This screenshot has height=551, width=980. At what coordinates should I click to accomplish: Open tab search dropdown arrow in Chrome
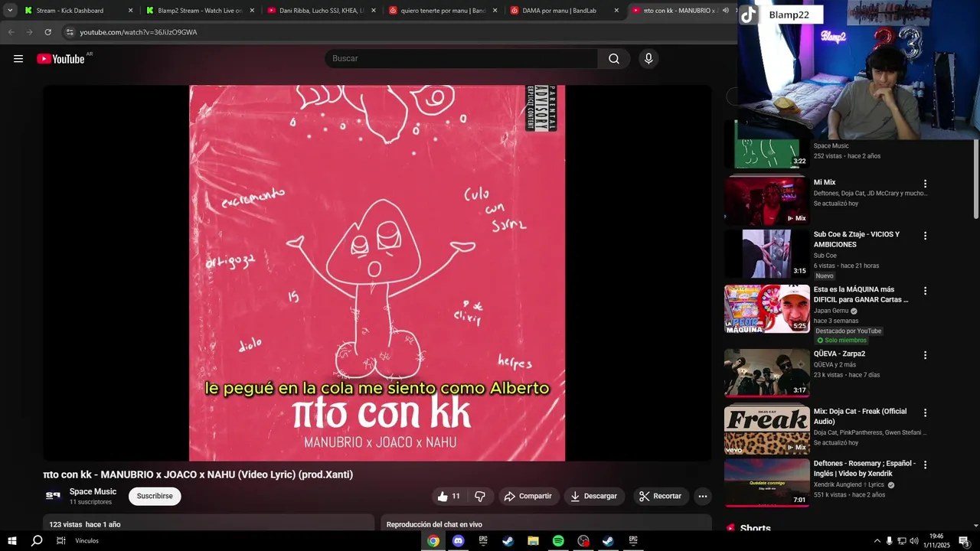point(10,11)
